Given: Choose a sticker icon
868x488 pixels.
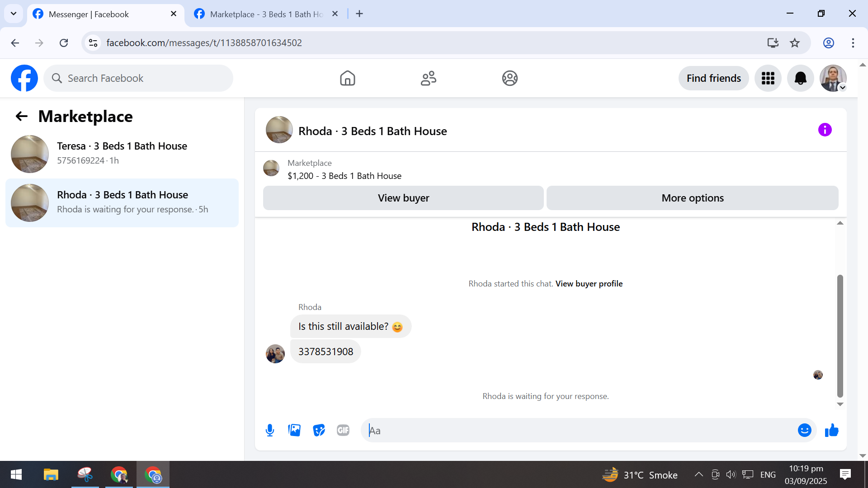Looking at the screenshot, I should (319, 430).
